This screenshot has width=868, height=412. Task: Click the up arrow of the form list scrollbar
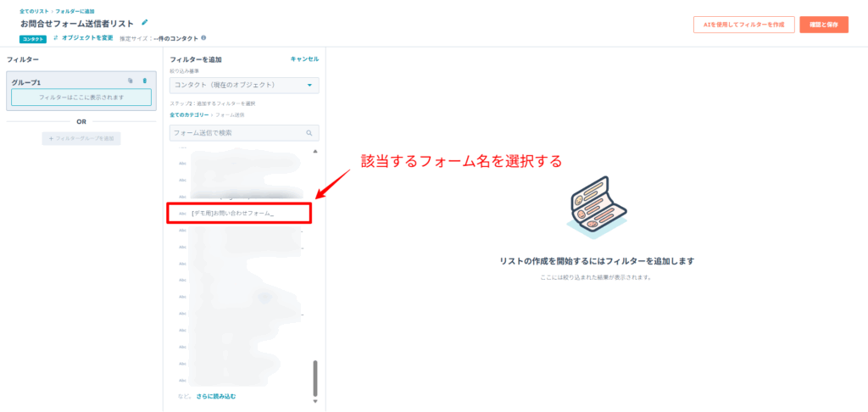coord(315,151)
